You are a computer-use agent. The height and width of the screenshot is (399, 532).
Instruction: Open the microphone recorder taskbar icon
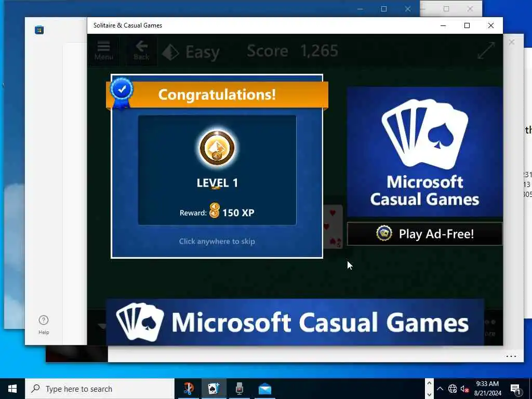239,389
